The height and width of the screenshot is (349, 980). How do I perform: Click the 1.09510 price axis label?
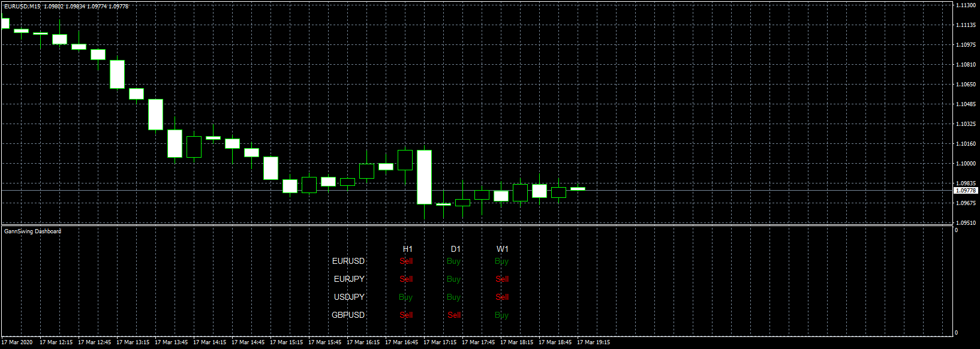click(965, 223)
